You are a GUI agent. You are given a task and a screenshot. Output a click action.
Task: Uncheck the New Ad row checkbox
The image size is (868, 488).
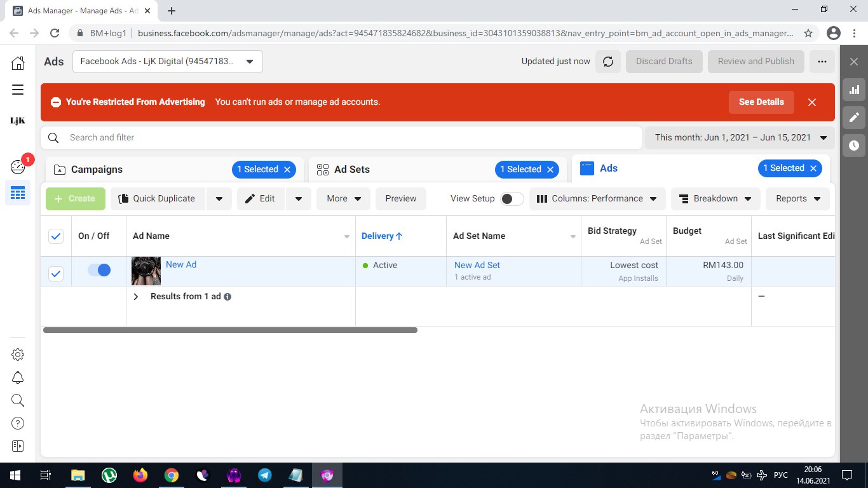[x=56, y=274]
